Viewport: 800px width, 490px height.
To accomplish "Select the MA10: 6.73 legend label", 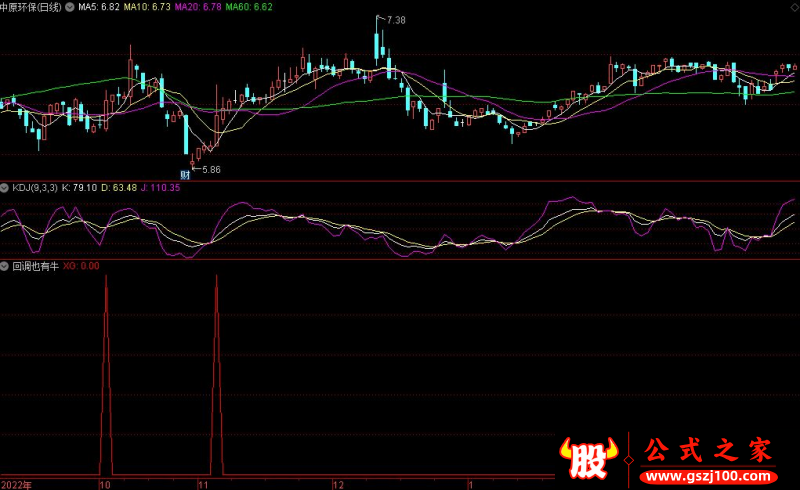I will click(x=146, y=7).
